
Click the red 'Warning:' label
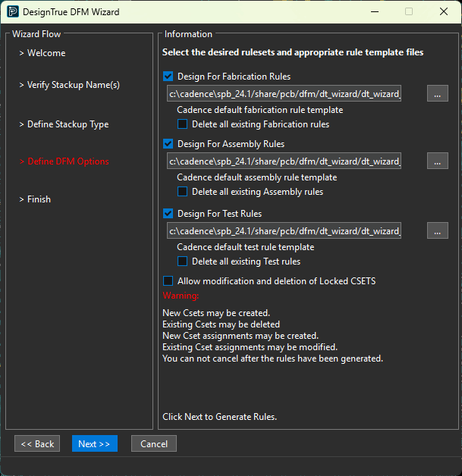(x=181, y=296)
